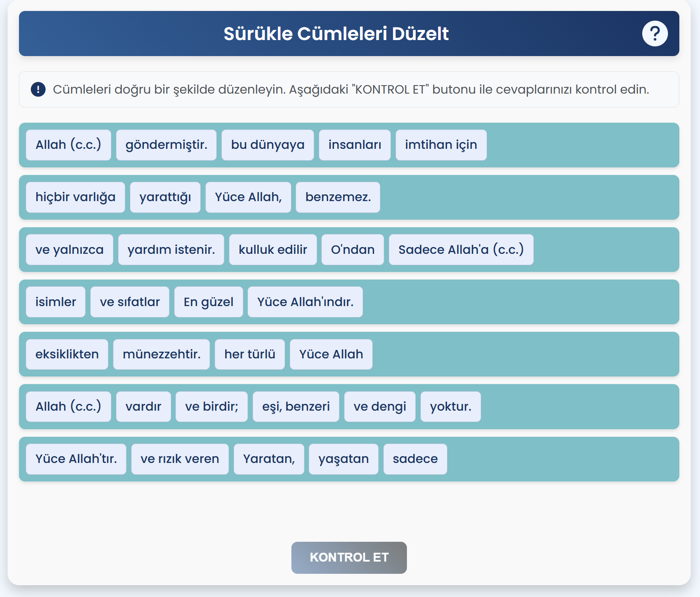This screenshot has width=700, height=597.
Task: Select the 'her türlü' tile
Action: 250,354
